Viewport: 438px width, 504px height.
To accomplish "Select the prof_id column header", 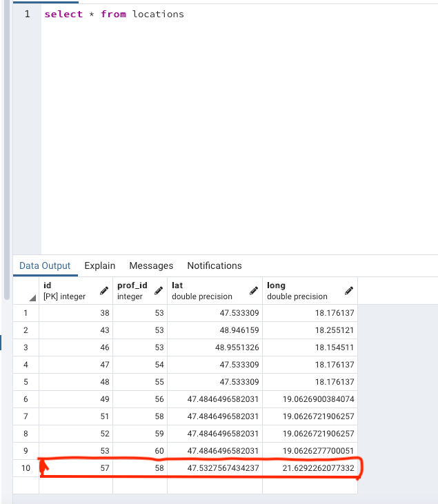I will [x=140, y=290].
